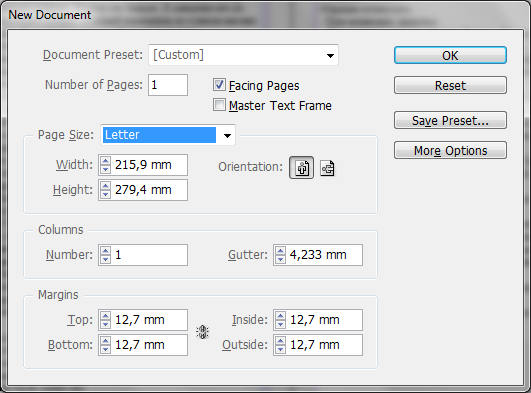Click the Inside margin field

coord(324,320)
